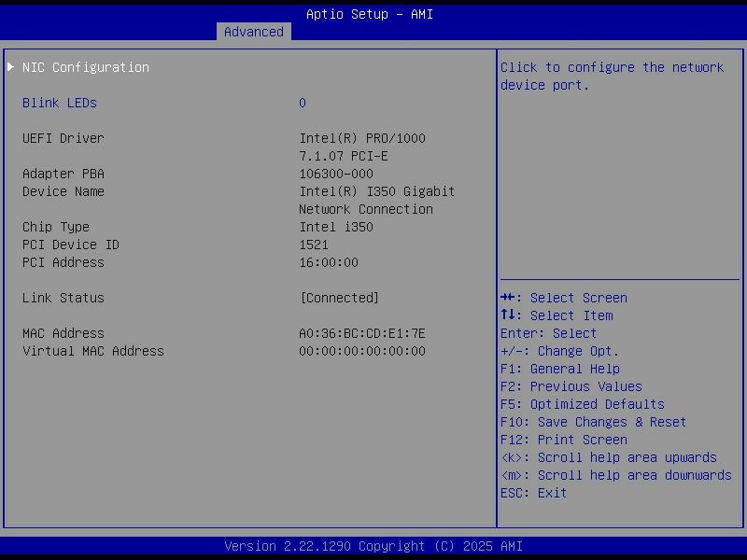
Task: Click the PCI Device ID label
Action: [x=71, y=245]
